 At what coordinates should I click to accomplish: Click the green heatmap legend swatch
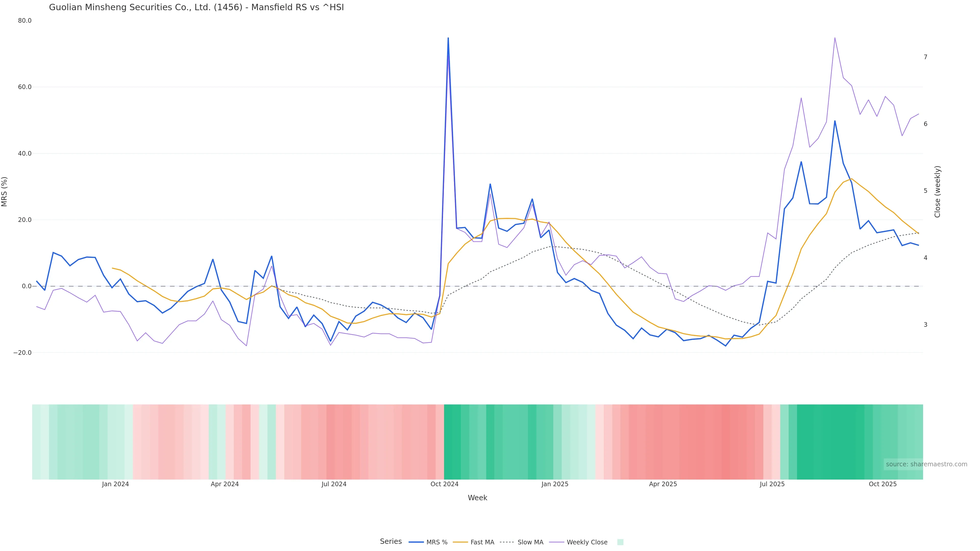click(x=620, y=542)
